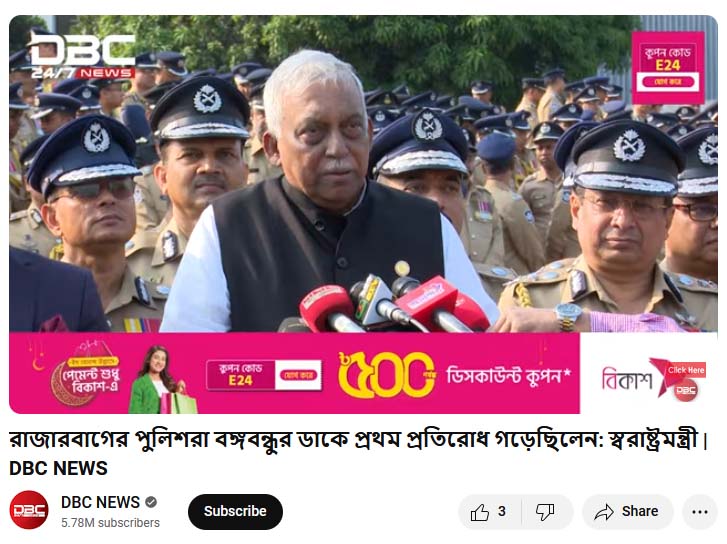The image size is (727, 544).
Task: Open the three-dot more actions menu
Action: pyautogui.click(x=700, y=512)
